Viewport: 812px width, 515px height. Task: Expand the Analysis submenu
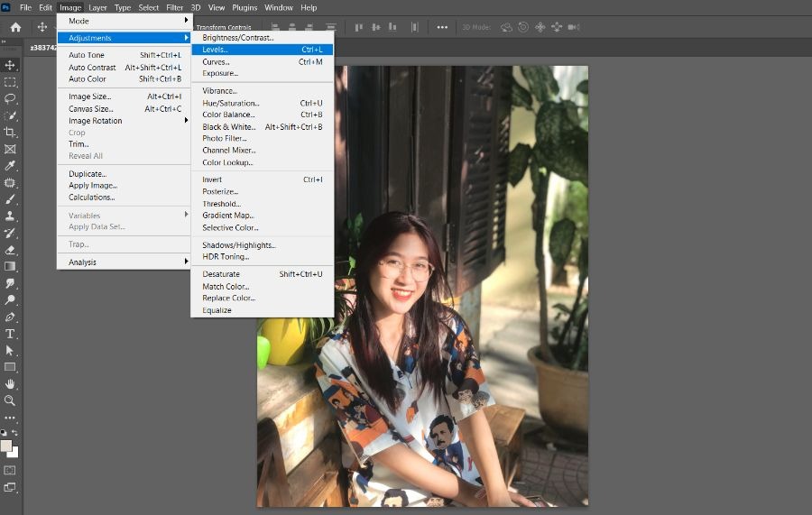click(125, 262)
